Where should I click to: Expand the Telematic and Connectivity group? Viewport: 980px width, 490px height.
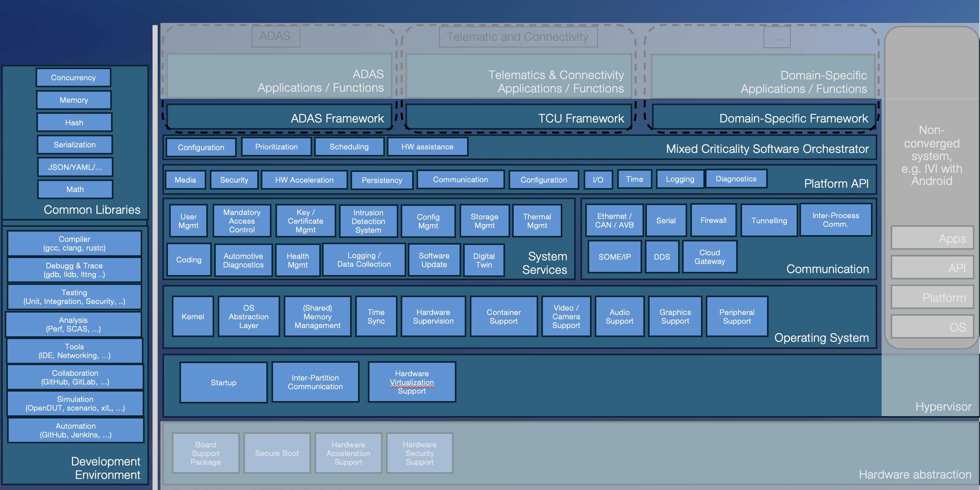click(518, 36)
